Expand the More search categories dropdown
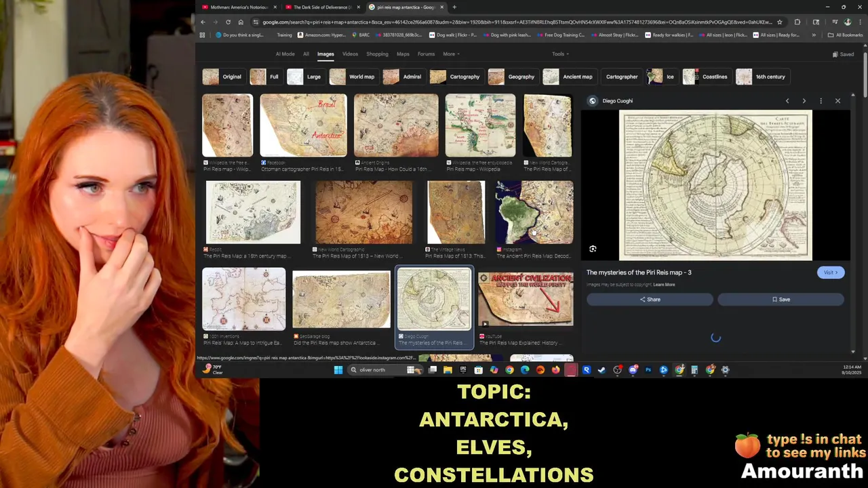 [x=451, y=54]
